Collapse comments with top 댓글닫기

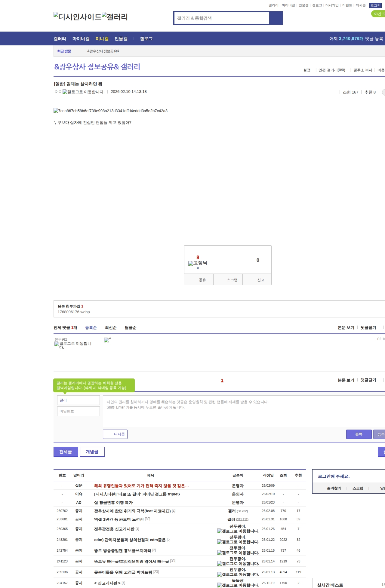pos(368,328)
